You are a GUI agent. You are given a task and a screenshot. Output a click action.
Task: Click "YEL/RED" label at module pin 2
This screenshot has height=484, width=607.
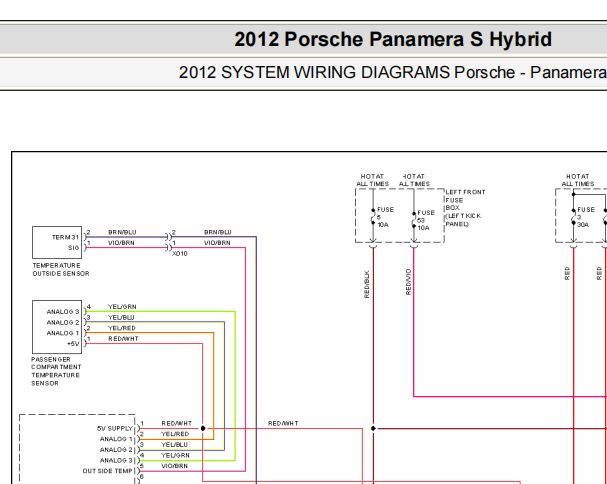click(175, 434)
